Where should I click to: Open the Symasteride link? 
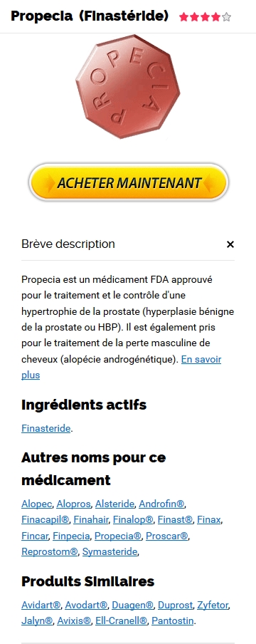[x=110, y=551]
